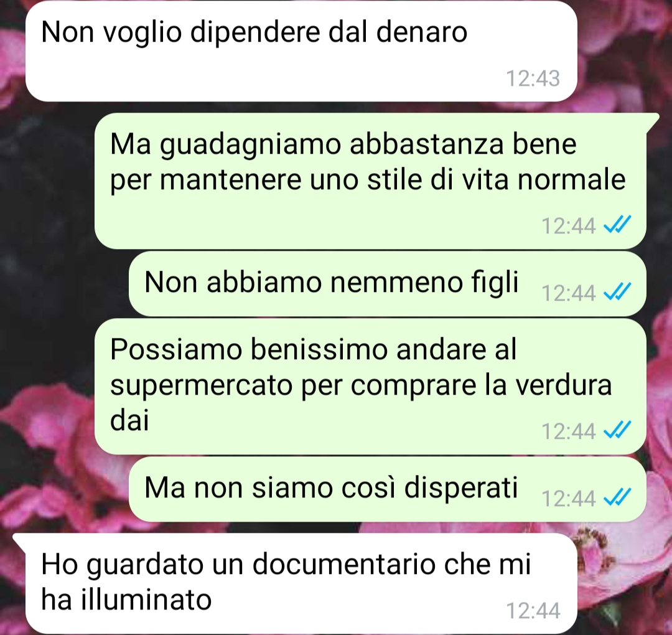Tap blue checkmarks on the 'supermercato' message

[x=617, y=430]
